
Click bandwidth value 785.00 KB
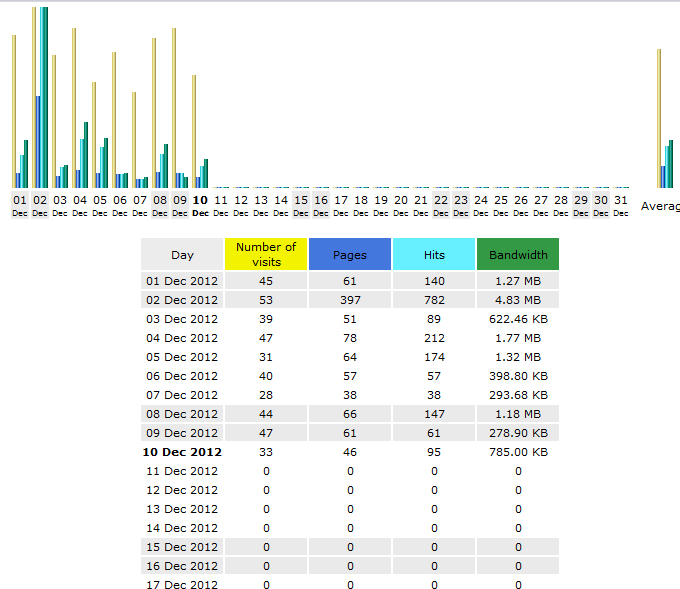click(518, 452)
